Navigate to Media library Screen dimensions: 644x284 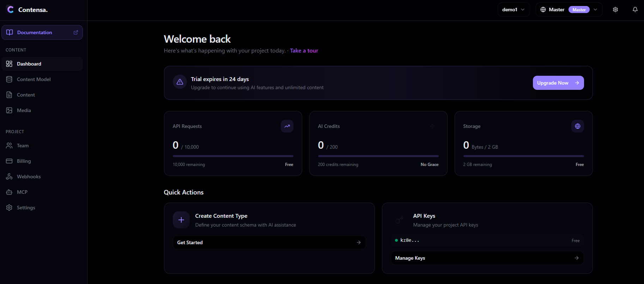pyautogui.click(x=42, y=110)
